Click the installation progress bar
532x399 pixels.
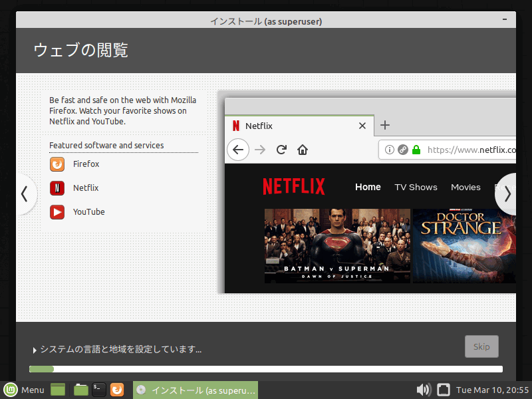click(266, 369)
